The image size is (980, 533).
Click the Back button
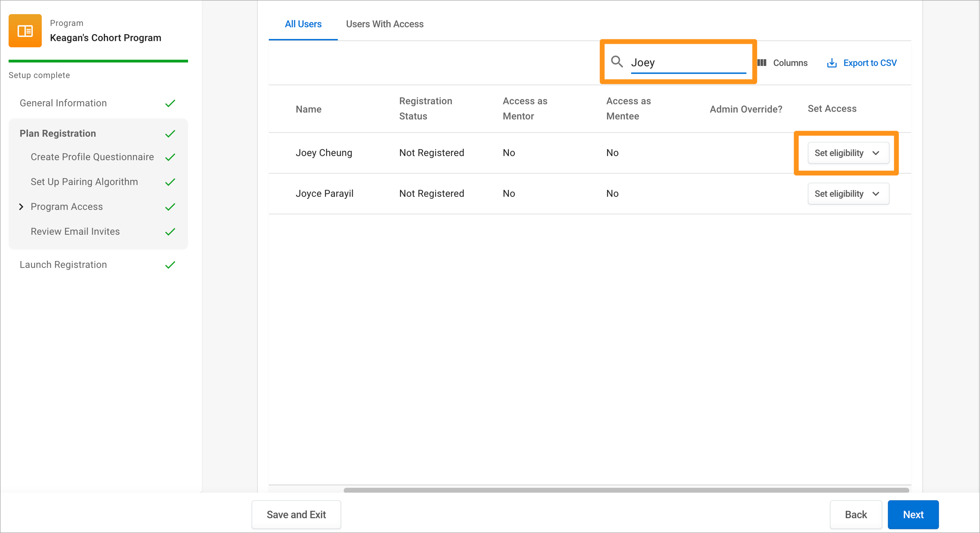(856, 514)
